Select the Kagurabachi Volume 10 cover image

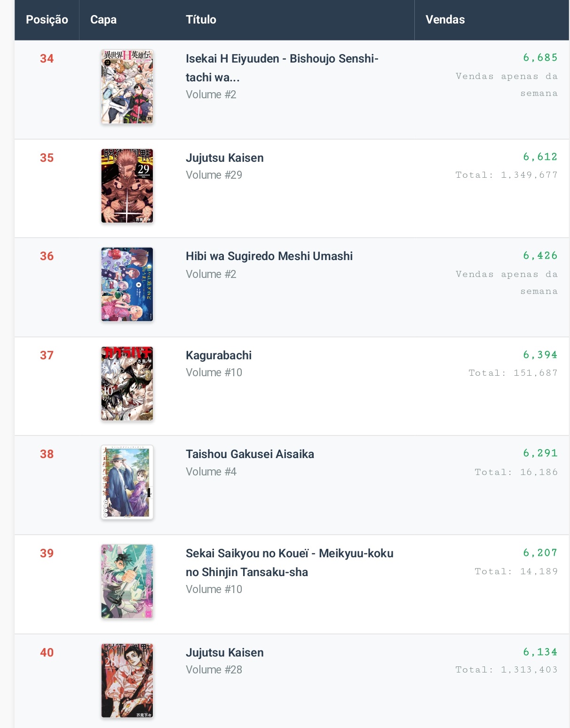pos(127,384)
